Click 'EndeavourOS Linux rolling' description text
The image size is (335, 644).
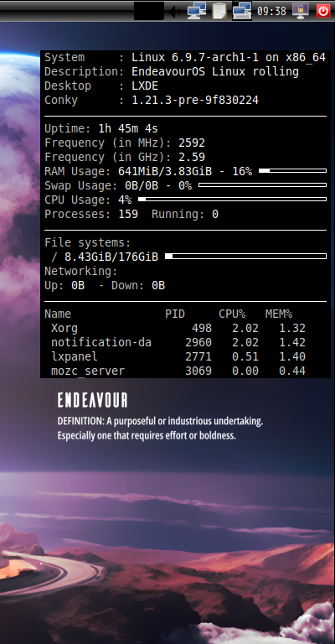click(x=215, y=71)
